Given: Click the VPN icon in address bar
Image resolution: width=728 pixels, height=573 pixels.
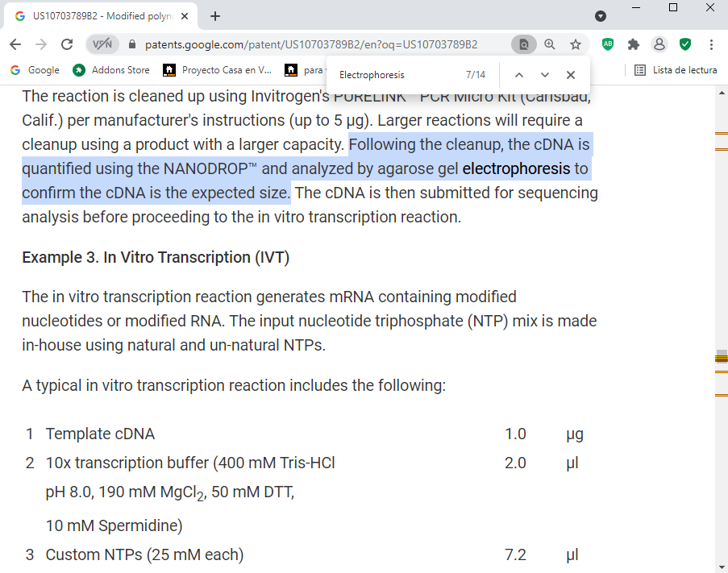Looking at the screenshot, I should 102,44.
